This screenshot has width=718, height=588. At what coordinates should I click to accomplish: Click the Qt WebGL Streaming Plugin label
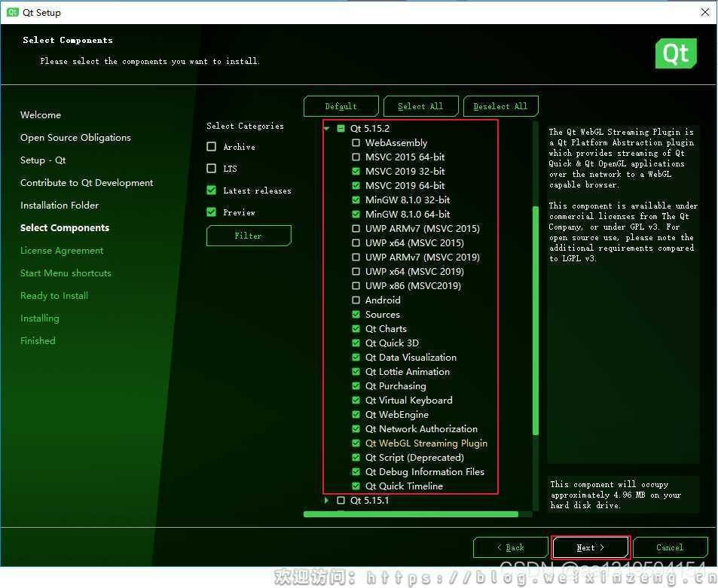click(426, 443)
